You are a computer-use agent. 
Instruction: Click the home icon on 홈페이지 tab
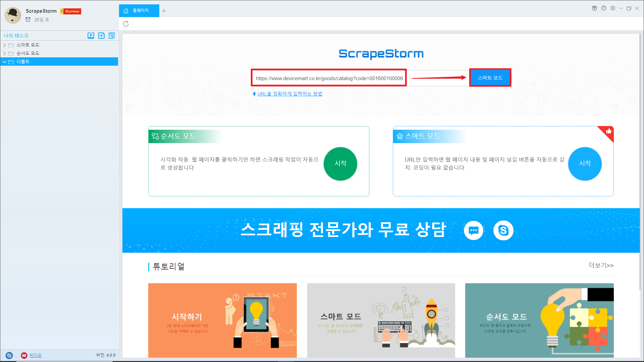(126, 11)
